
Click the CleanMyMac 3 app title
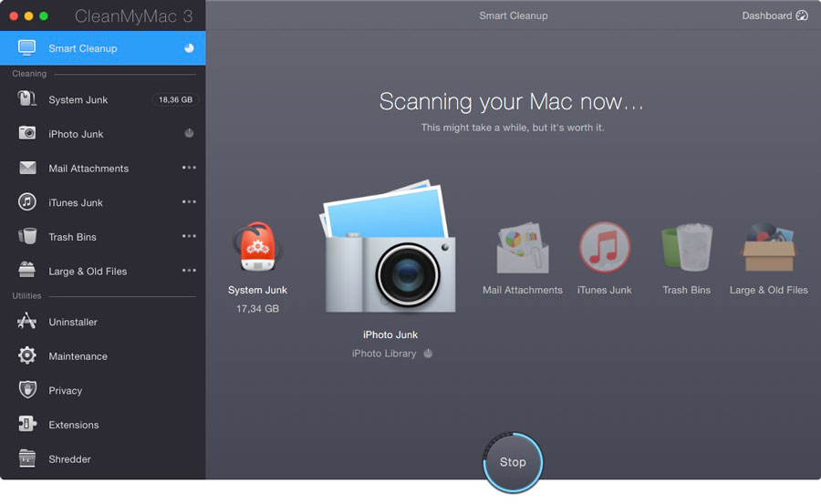tap(133, 16)
